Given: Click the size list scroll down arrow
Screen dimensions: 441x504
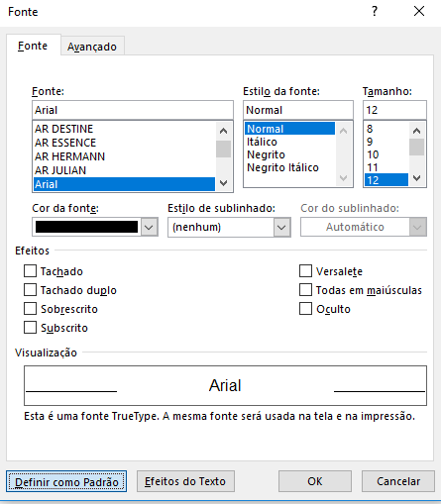Looking at the screenshot, I should tap(417, 178).
